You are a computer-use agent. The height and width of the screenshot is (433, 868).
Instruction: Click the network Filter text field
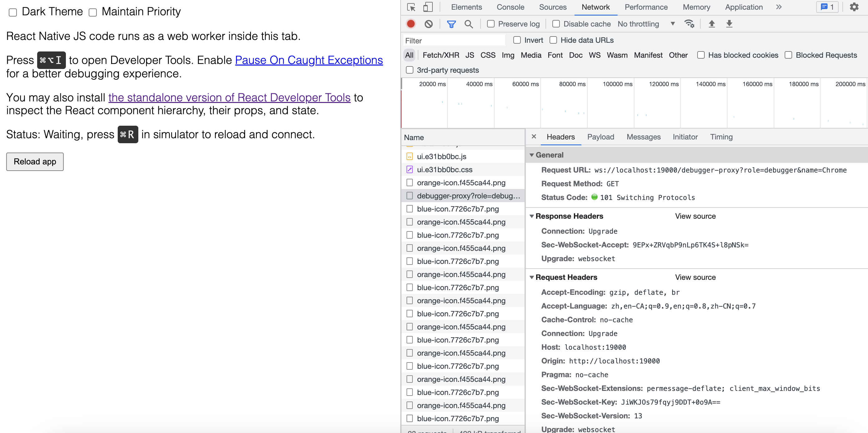454,41
